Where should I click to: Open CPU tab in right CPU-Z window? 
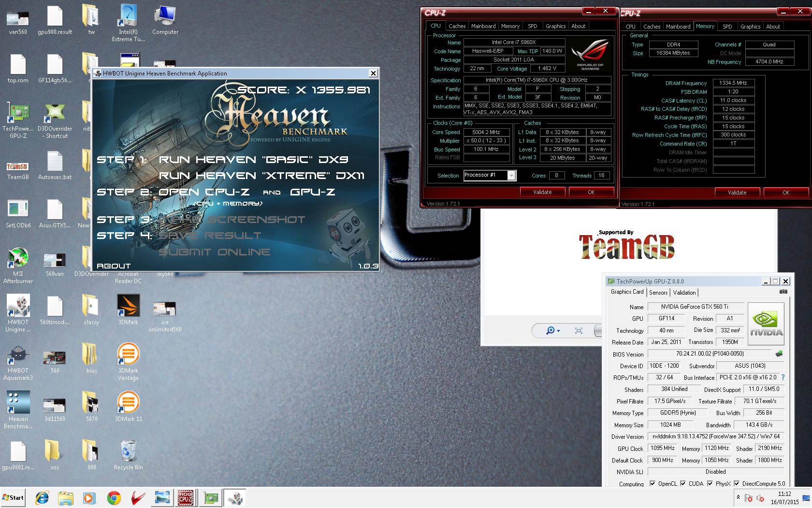point(630,27)
